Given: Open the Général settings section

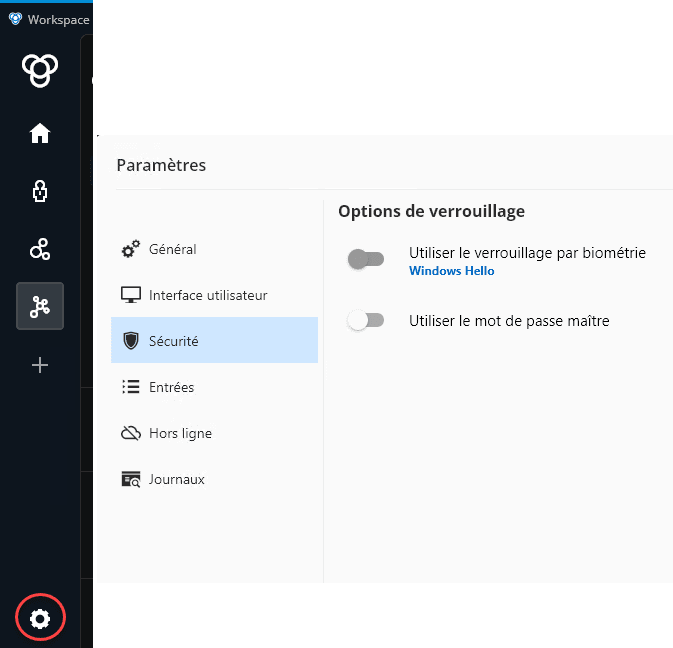Looking at the screenshot, I should tap(172, 249).
